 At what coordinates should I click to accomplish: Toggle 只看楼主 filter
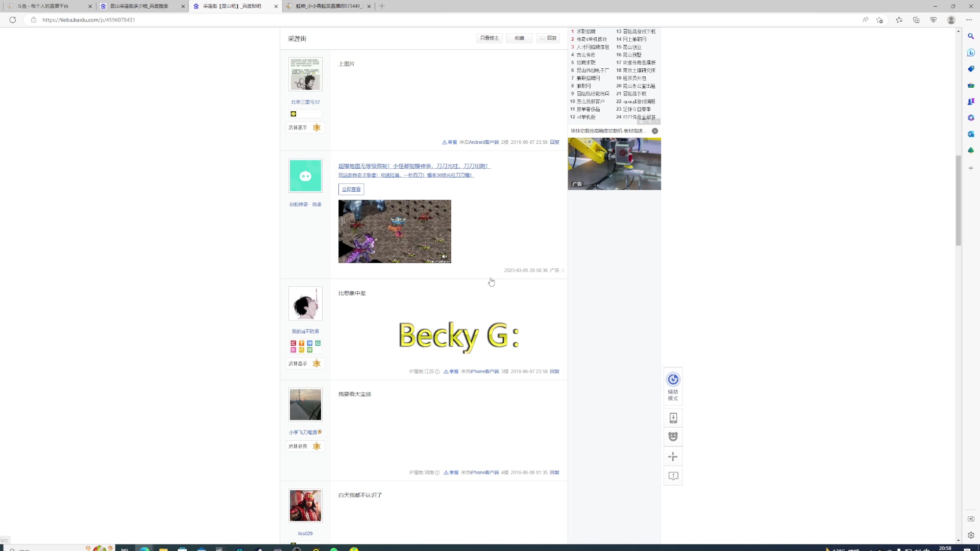489,38
